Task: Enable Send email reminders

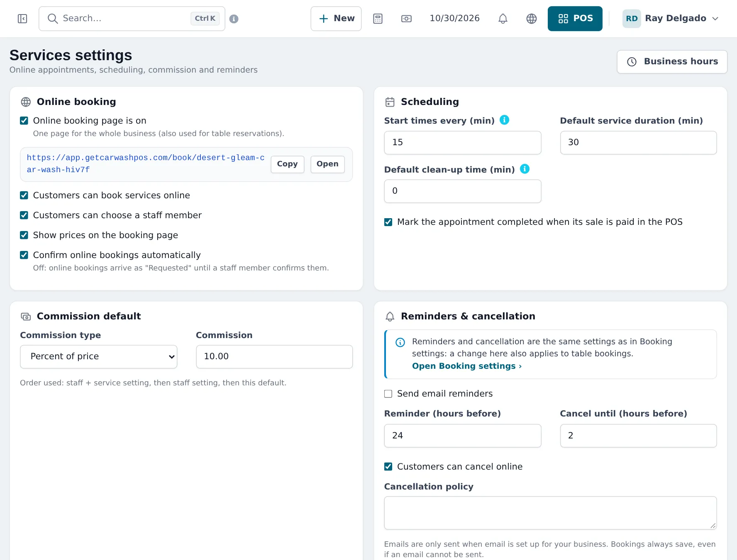Action: [388, 394]
